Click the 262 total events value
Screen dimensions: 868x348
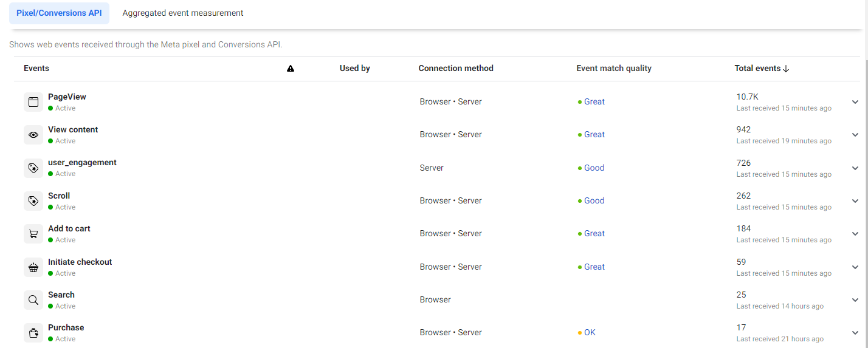744,196
